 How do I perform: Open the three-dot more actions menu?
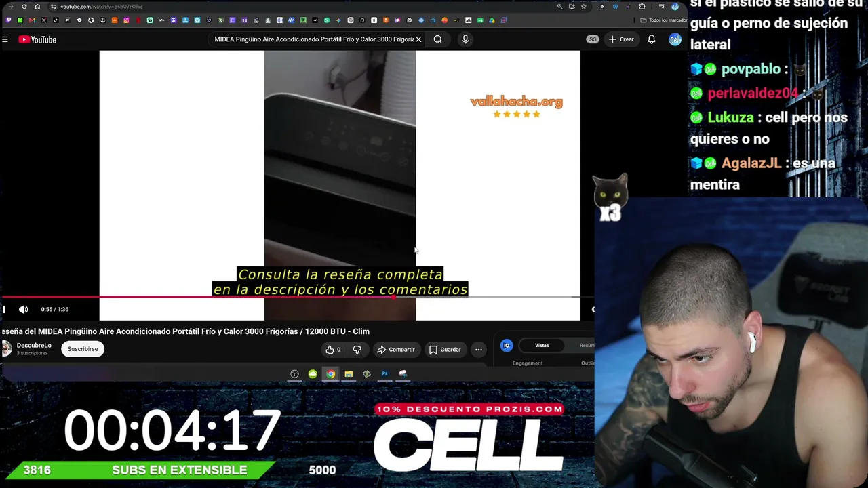(x=479, y=350)
